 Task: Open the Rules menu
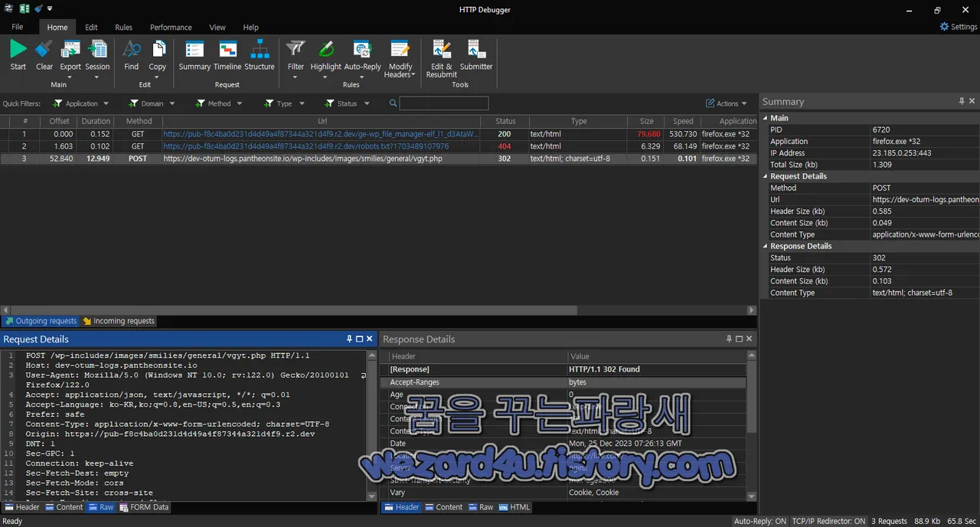click(123, 27)
